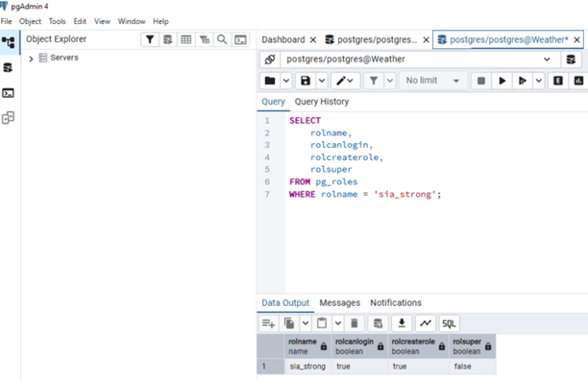
Task: Click the Copy icon in results toolbar
Action: click(x=289, y=323)
